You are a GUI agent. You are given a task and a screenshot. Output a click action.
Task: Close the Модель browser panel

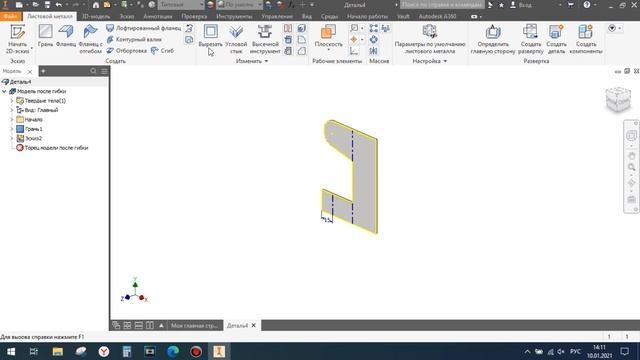pyautogui.click(x=30, y=71)
